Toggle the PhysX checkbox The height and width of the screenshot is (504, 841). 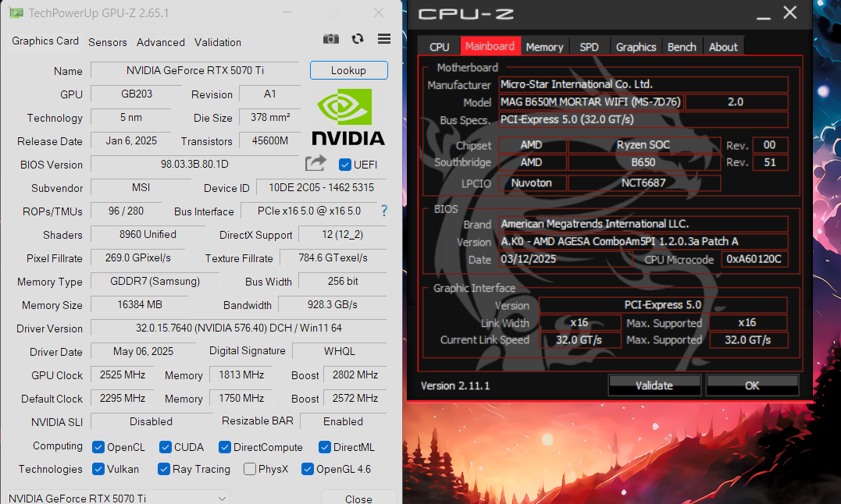point(249,469)
